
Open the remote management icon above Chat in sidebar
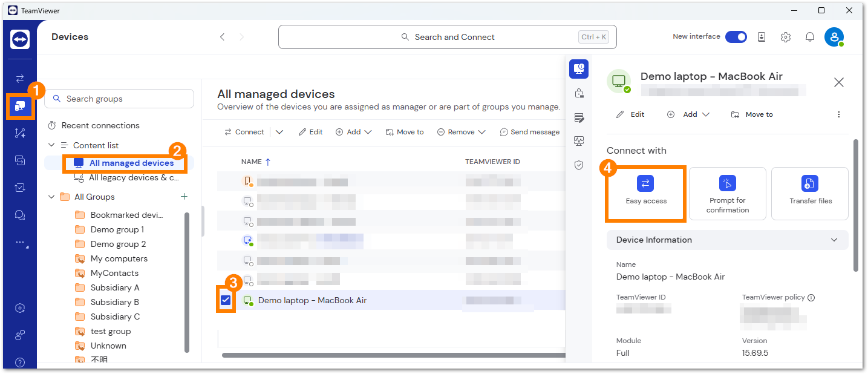(x=20, y=188)
